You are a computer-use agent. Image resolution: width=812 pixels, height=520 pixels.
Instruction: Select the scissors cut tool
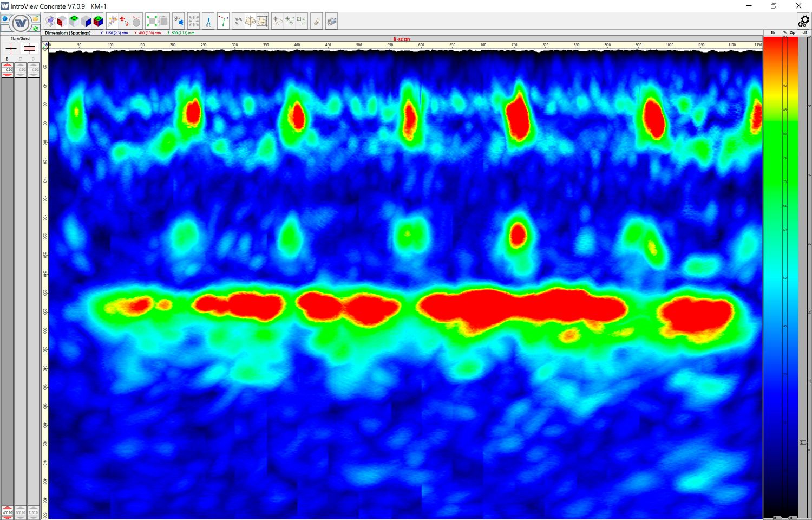[x=208, y=22]
